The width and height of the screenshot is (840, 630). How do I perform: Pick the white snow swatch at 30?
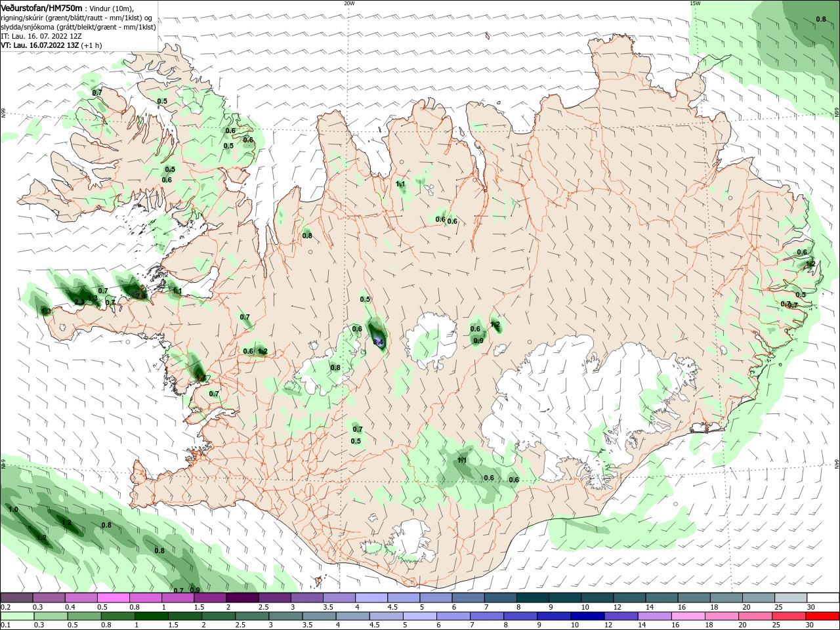click(823, 598)
